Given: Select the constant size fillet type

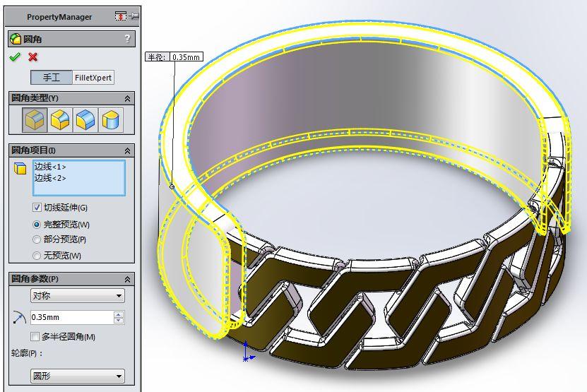Looking at the screenshot, I should point(35,120).
